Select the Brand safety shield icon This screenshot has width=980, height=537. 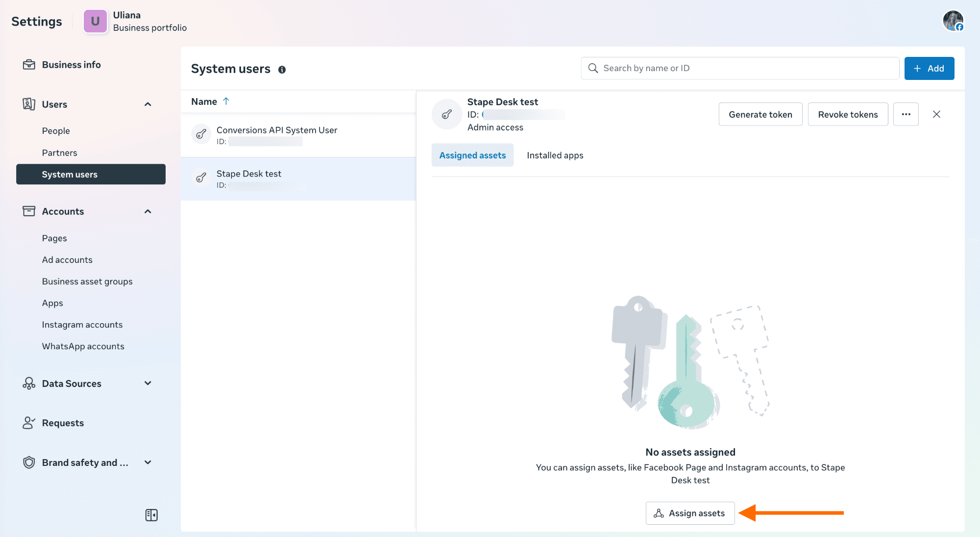coord(29,462)
